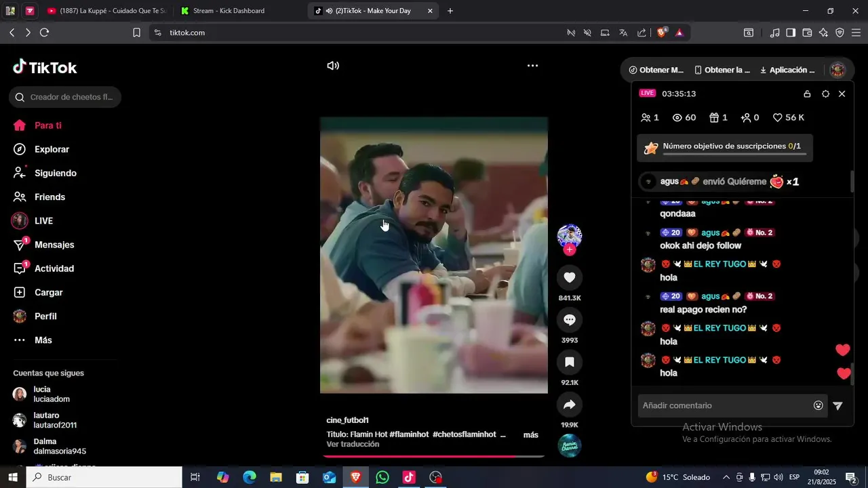Open the Flamin Channel sound disc

coord(570,445)
